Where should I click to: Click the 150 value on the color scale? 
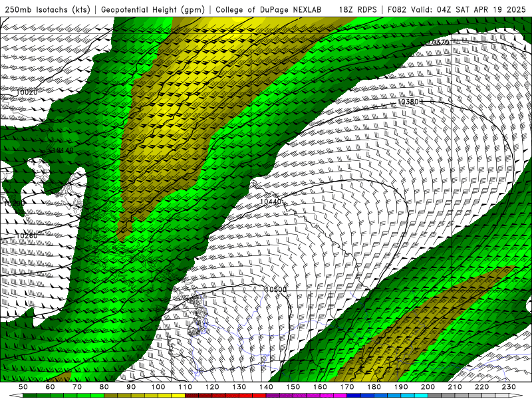point(293,387)
